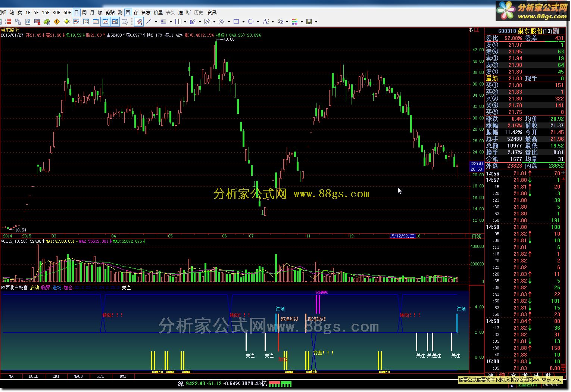This screenshot has width=571, height=392.
Task: Select the ellipse drawing tool
Action: 251,22
